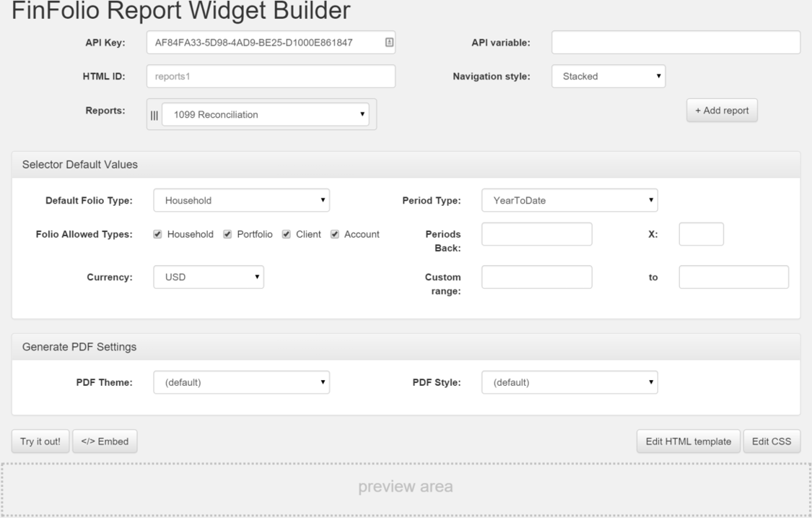Screen dimensions: 812x518
Task: Uncheck the Household folio allowed type
Action: click(x=156, y=233)
